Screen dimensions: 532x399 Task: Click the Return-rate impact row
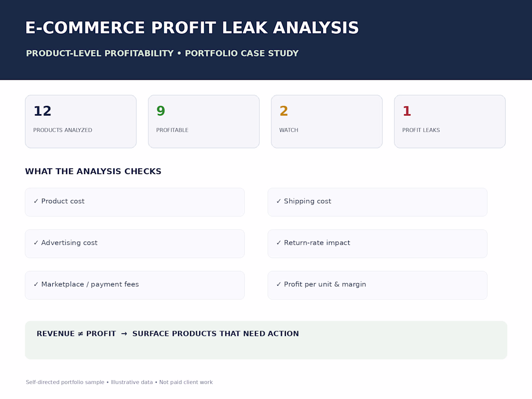[378, 244]
